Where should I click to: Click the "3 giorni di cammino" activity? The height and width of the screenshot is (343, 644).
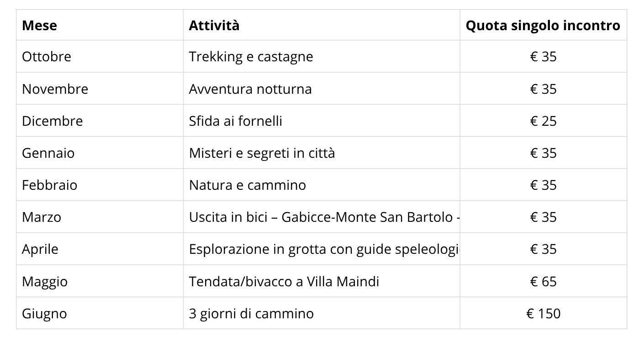click(251, 313)
